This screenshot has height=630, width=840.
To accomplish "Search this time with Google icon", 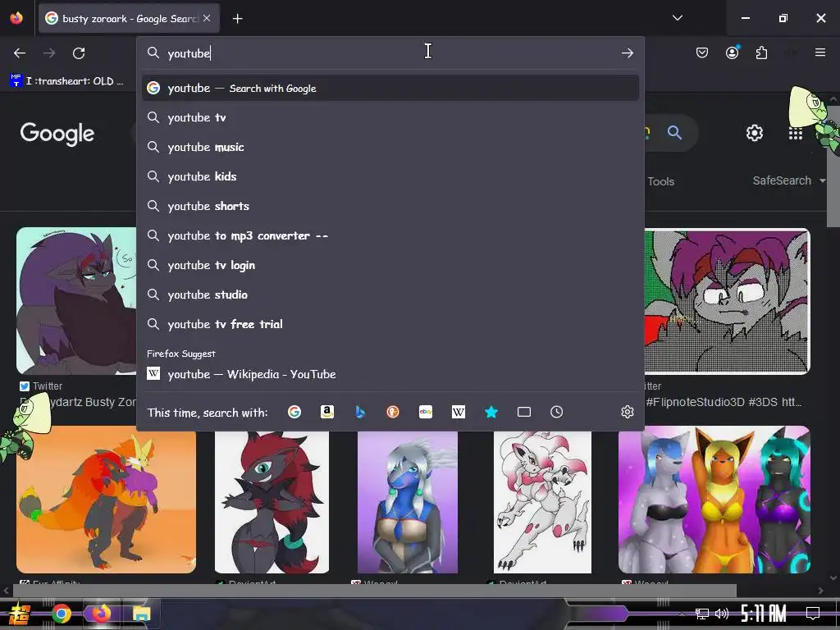I will click(294, 412).
